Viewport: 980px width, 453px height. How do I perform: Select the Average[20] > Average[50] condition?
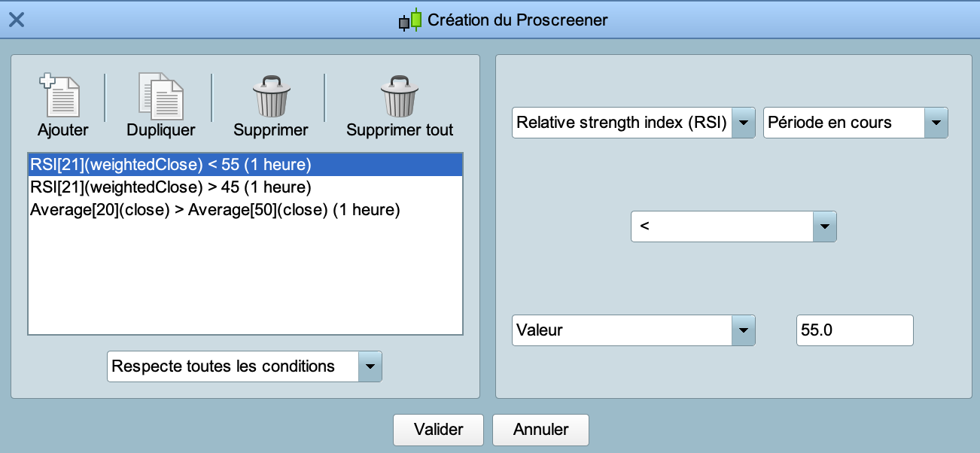(x=215, y=210)
